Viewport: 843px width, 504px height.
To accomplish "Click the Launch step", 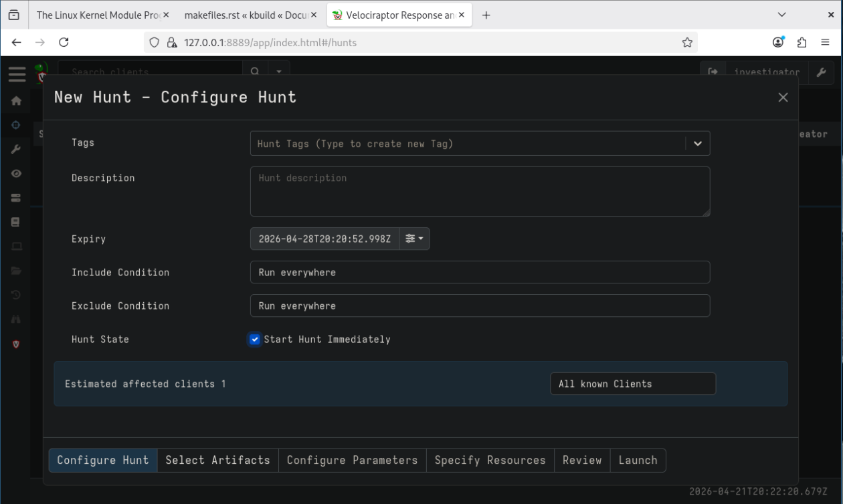I will tap(638, 460).
